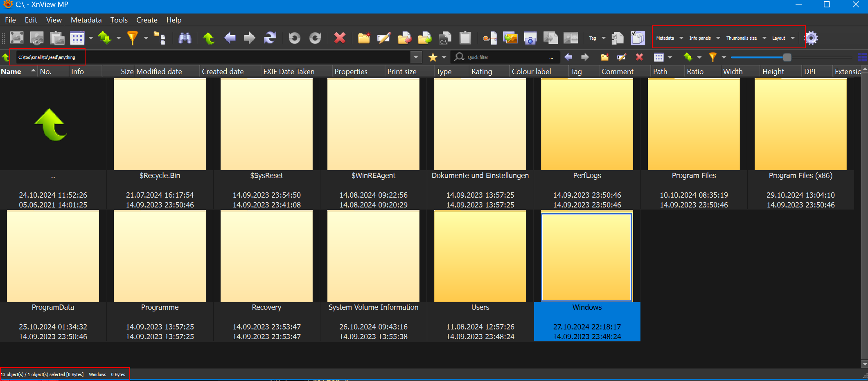
Task: Open Settings with the gear icon
Action: pyautogui.click(x=811, y=38)
